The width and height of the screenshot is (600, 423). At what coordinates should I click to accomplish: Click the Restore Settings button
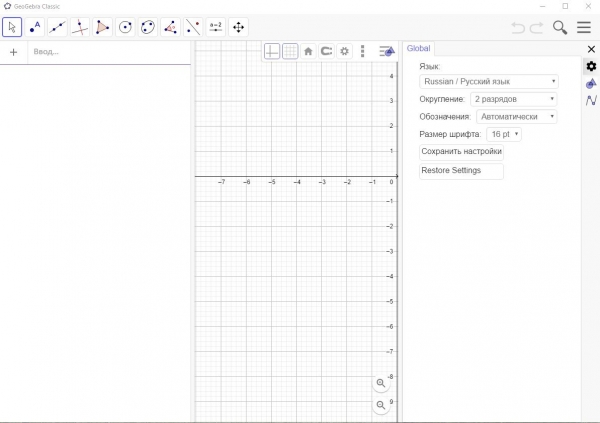(461, 171)
